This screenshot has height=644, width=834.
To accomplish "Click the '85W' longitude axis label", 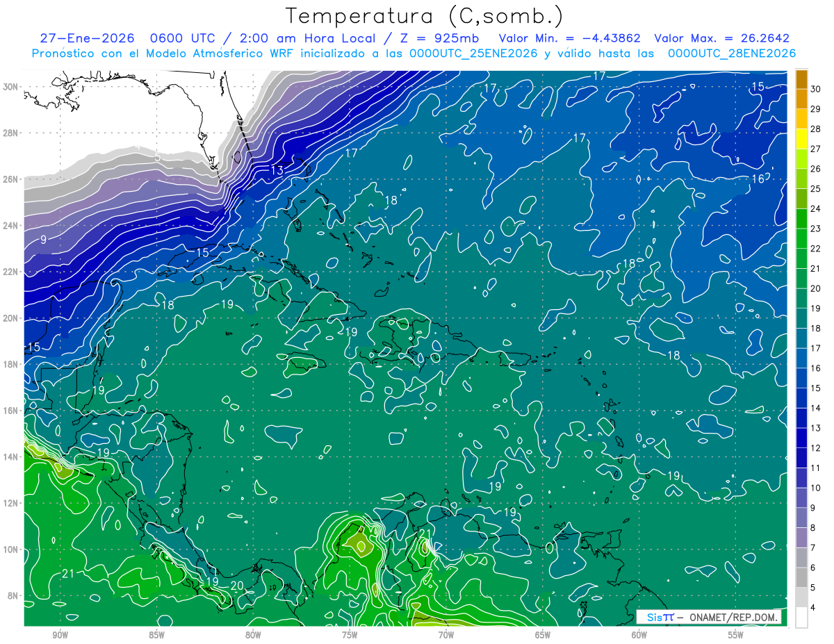I will 157,635.
